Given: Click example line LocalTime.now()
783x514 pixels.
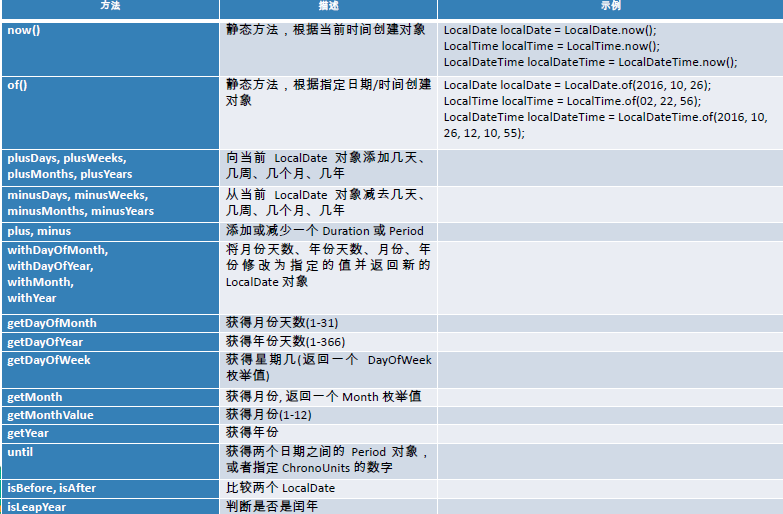Looking at the screenshot, I should (x=552, y=46).
